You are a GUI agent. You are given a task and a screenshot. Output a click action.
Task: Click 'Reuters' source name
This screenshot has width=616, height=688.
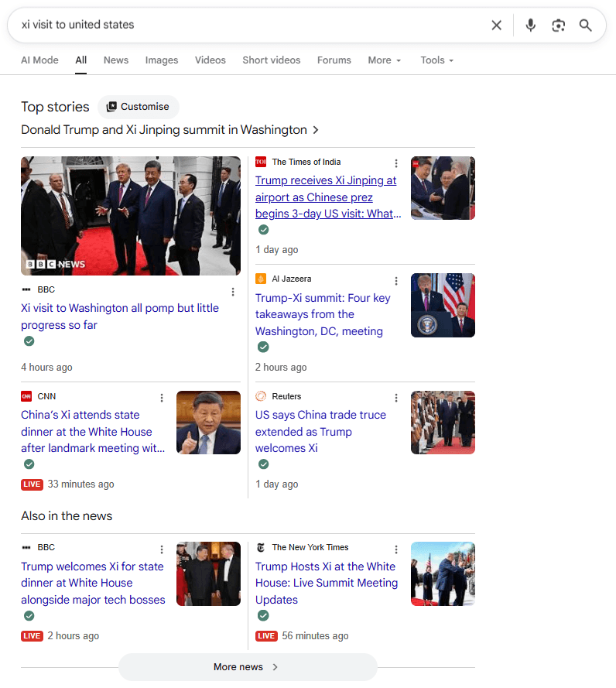[286, 396]
